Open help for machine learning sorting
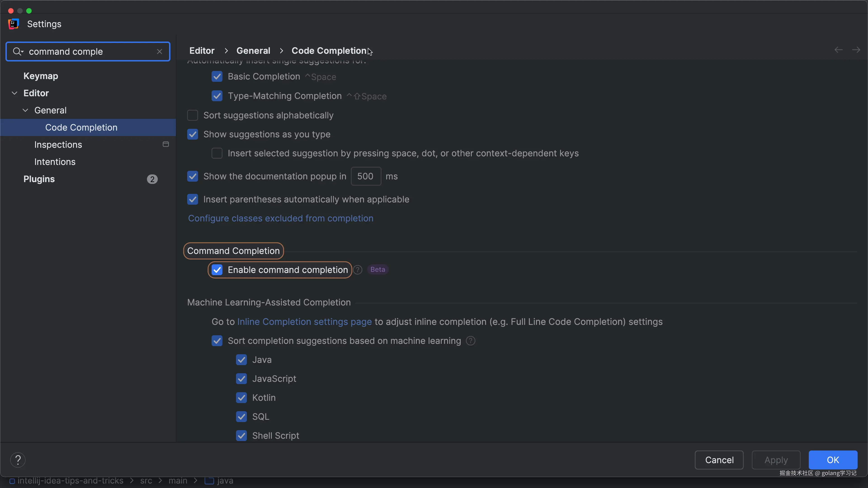 coord(470,341)
